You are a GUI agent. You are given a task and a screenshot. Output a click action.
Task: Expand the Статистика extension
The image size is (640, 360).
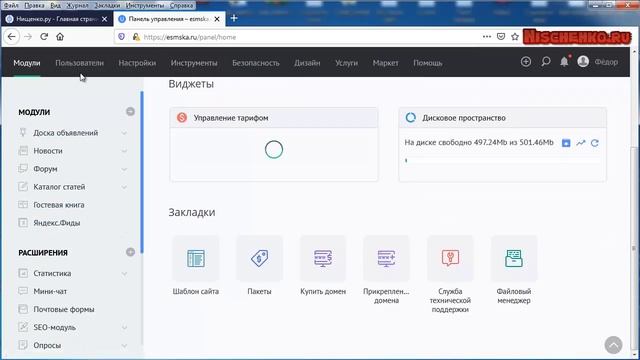pyautogui.click(x=124, y=273)
